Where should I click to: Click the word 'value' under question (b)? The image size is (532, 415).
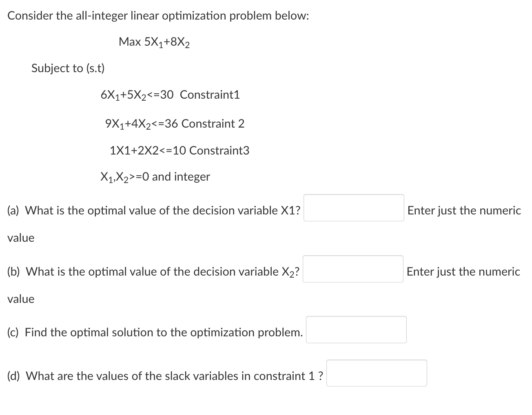(21, 299)
